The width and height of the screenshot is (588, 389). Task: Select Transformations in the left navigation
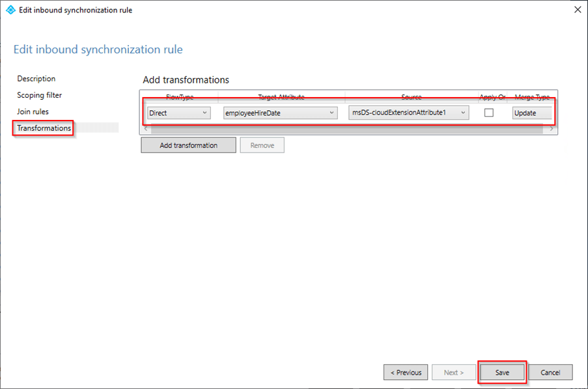point(44,128)
